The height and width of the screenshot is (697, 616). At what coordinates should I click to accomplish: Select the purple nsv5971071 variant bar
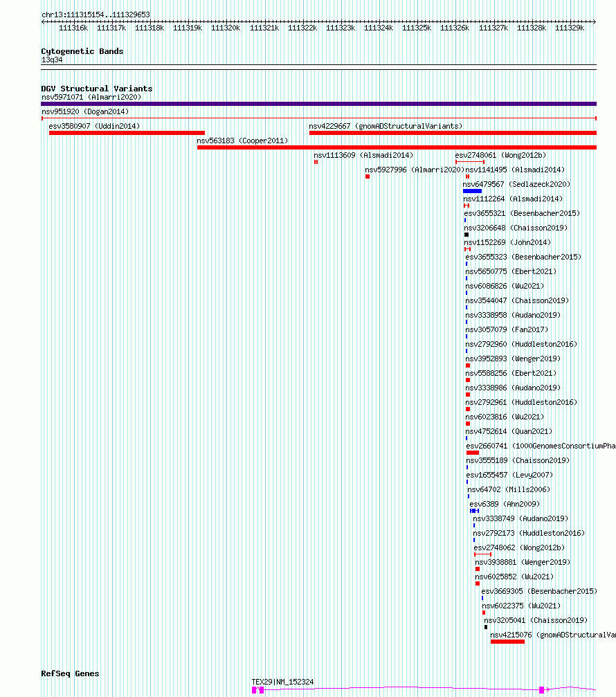pos(318,104)
